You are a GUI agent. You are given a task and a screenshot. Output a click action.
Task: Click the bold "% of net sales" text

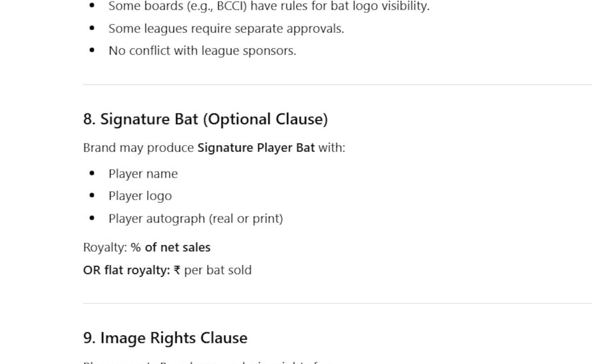pos(171,248)
